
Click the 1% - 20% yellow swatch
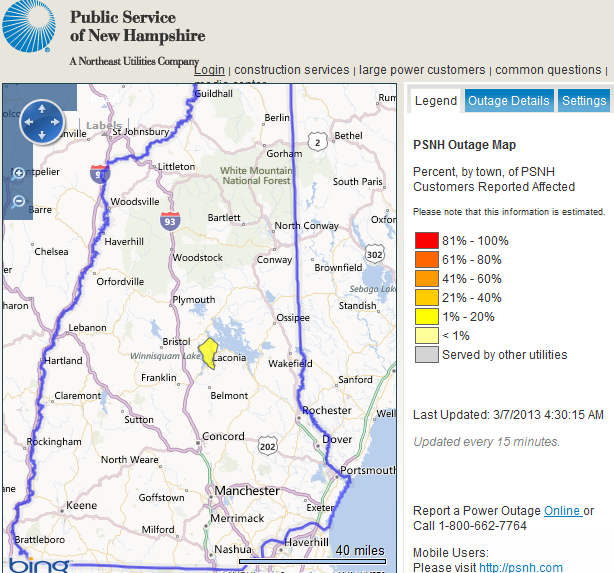coord(426,316)
